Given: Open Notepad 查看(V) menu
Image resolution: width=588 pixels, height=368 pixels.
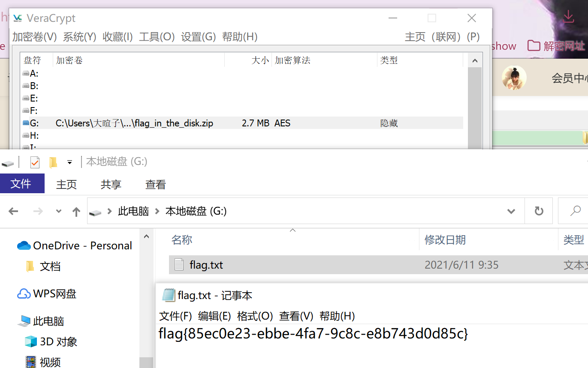Looking at the screenshot, I should click(296, 316).
